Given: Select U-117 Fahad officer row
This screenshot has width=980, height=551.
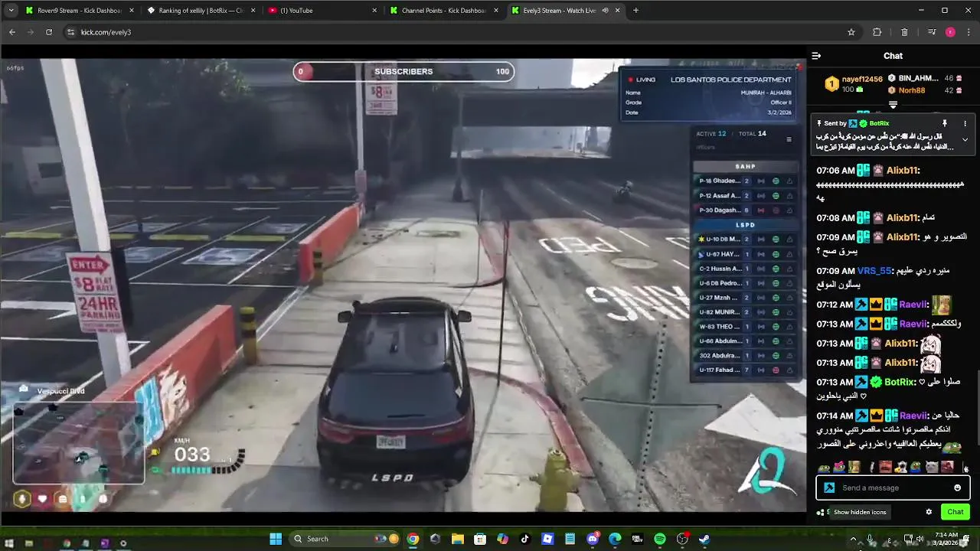Looking at the screenshot, I should pos(746,370).
